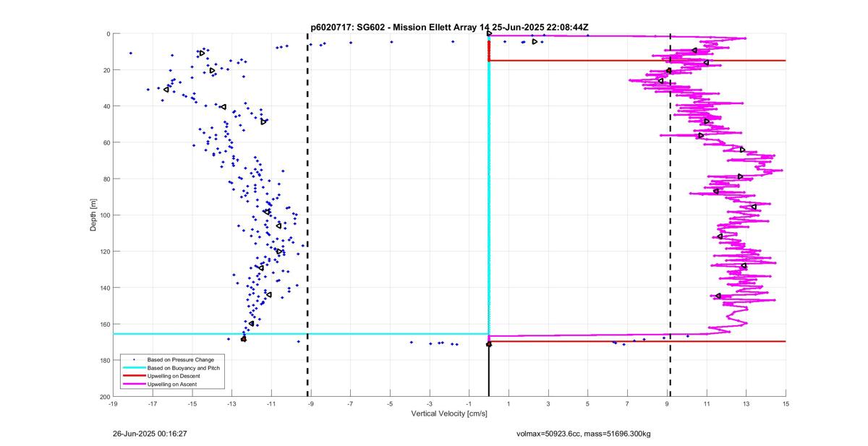Click x-axis tick label '3'
868x446 pixels.
(x=548, y=403)
